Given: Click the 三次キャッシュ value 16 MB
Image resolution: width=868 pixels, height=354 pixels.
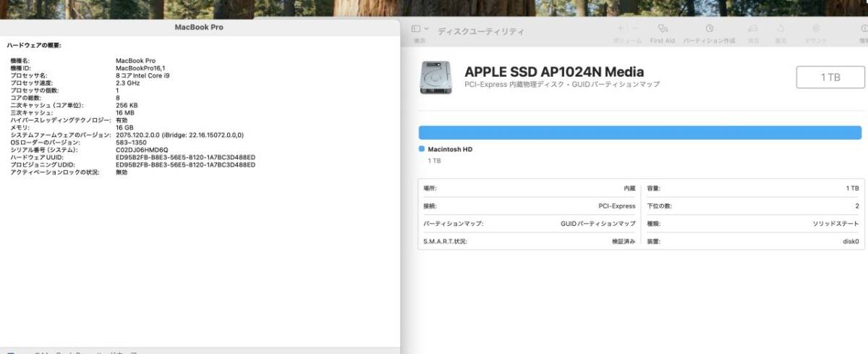Looking at the screenshot, I should (x=124, y=112).
